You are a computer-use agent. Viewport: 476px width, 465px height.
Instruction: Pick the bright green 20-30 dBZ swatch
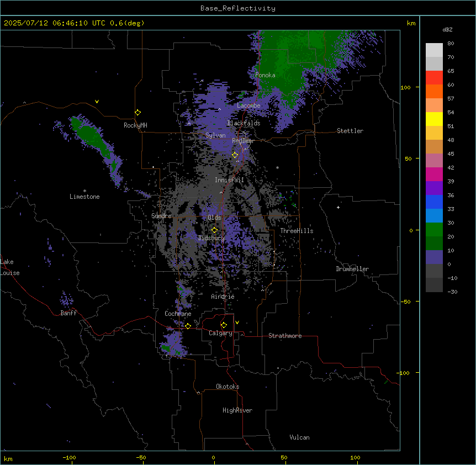coord(434,230)
